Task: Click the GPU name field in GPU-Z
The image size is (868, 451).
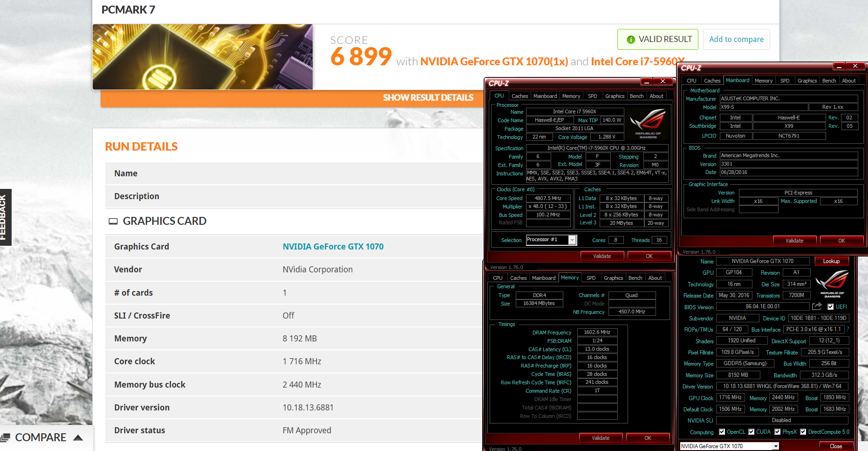Action: tap(762, 261)
